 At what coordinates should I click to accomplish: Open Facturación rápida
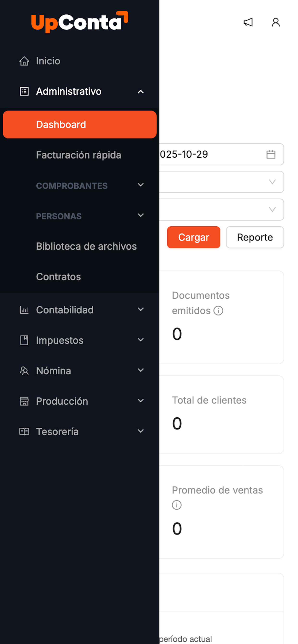pos(79,155)
